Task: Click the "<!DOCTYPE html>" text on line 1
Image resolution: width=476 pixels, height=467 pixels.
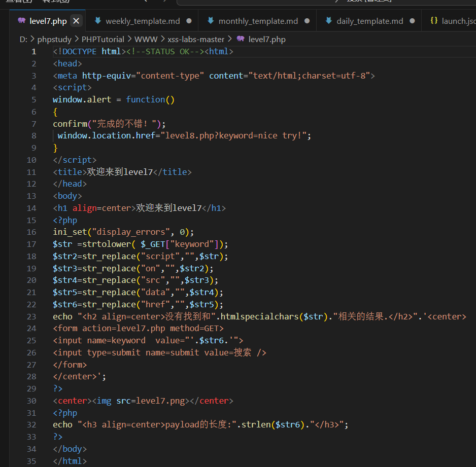Action: pos(89,52)
